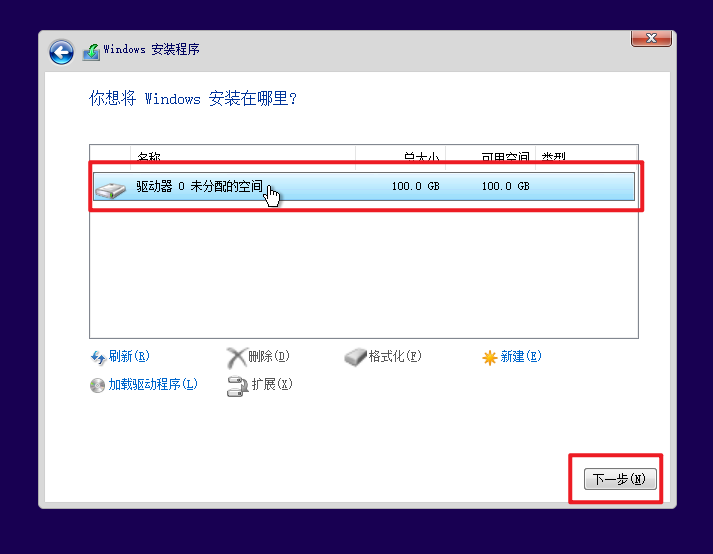Click the orange star New icon

489,357
